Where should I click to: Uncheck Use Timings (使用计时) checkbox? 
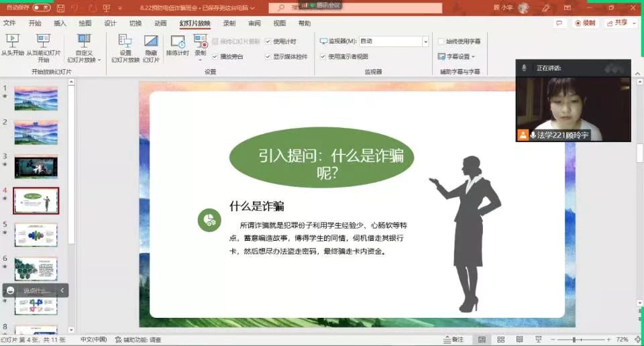pos(268,42)
